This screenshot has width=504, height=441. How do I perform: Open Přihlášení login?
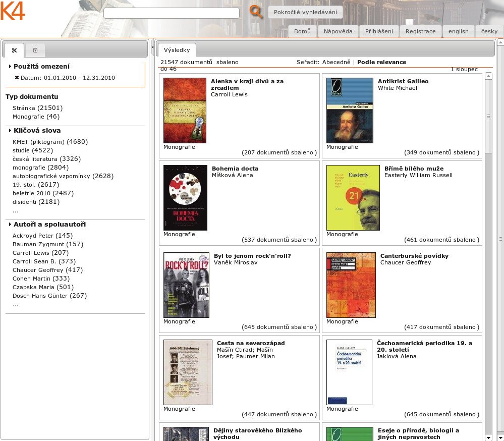tap(379, 31)
